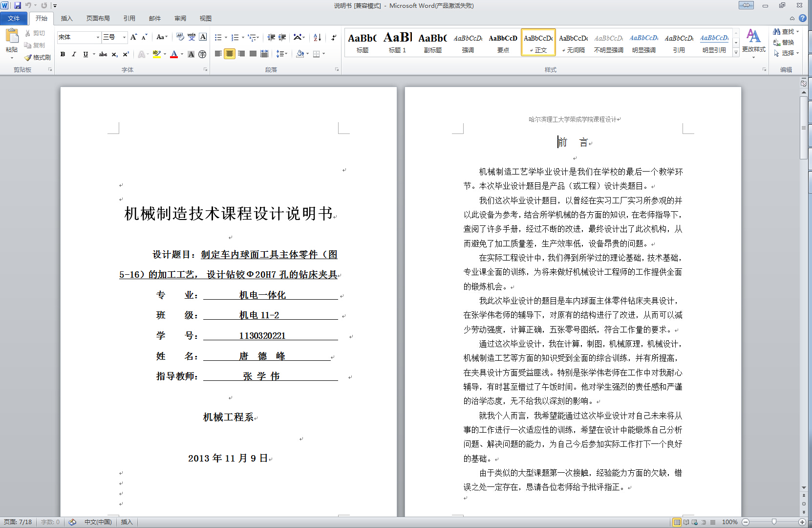Select the Format Painter (格式刷) tool
Viewport: 812px width, 528px height.
[38, 57]
